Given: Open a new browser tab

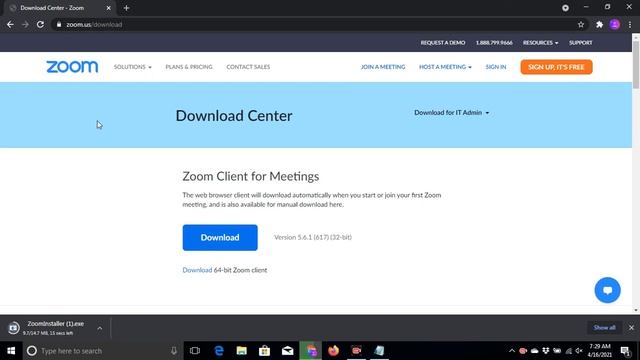Looking at the screenshot, I should (126, 8).
